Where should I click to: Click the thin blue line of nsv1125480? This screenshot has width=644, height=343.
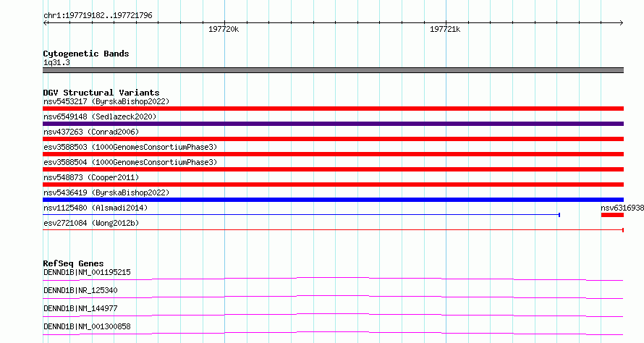pos(302,214)
